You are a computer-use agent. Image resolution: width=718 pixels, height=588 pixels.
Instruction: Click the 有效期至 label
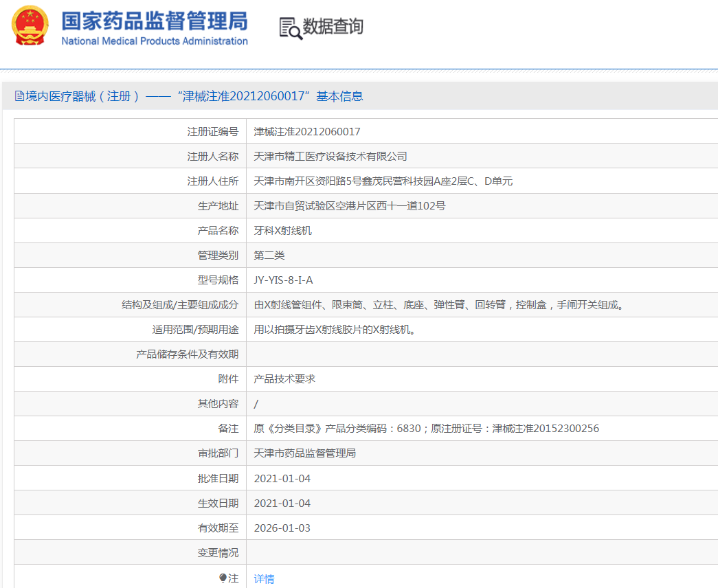click(x=218, y=528)
